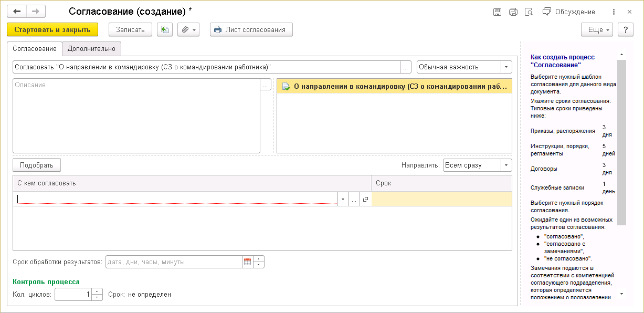Image resolution: width=644 pixels, height=313 pixels.
Task: Switch to the Дополнительно tab
Action: [x=91, y=49]
